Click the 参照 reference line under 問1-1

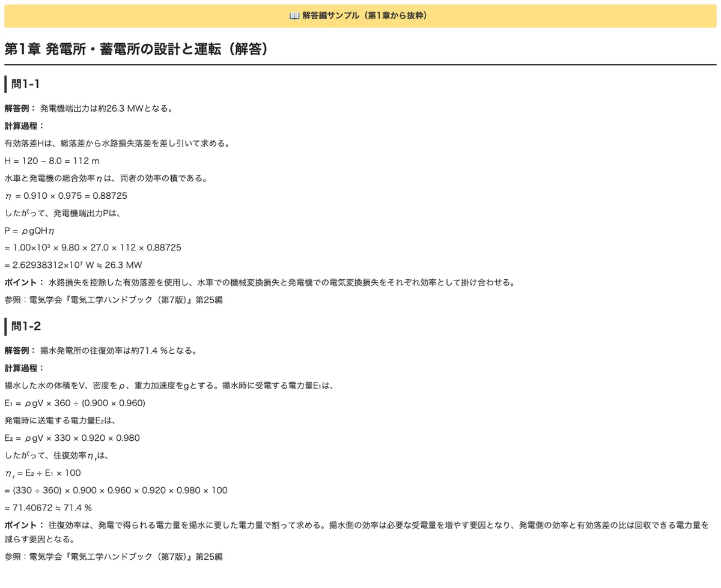click(x=114, y=300)
